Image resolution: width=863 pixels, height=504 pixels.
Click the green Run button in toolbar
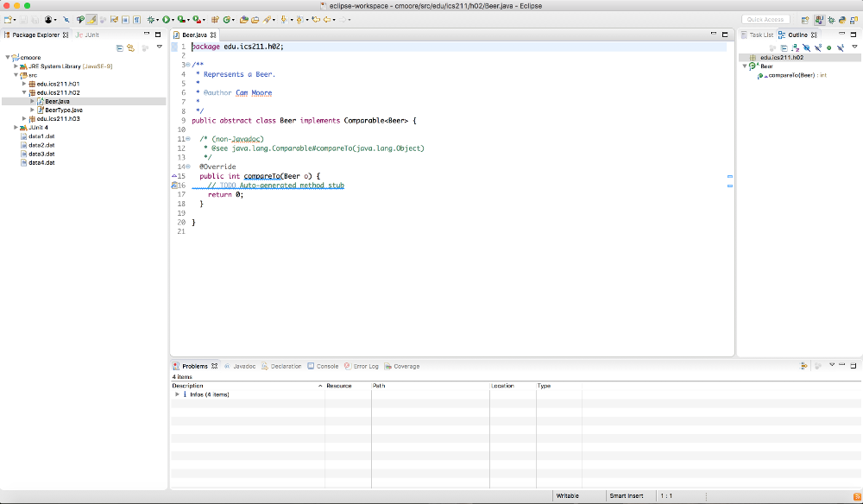pyautogui.click(x=166, y=19)
